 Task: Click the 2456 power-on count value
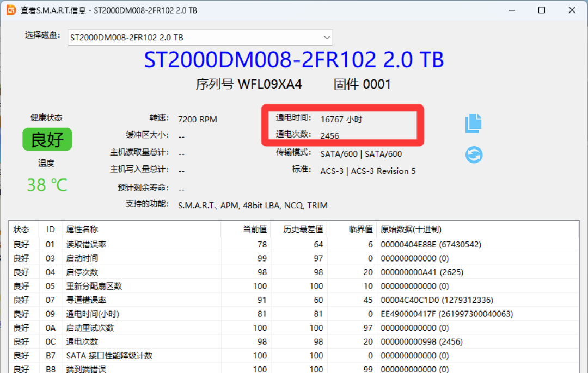(329, 136)
